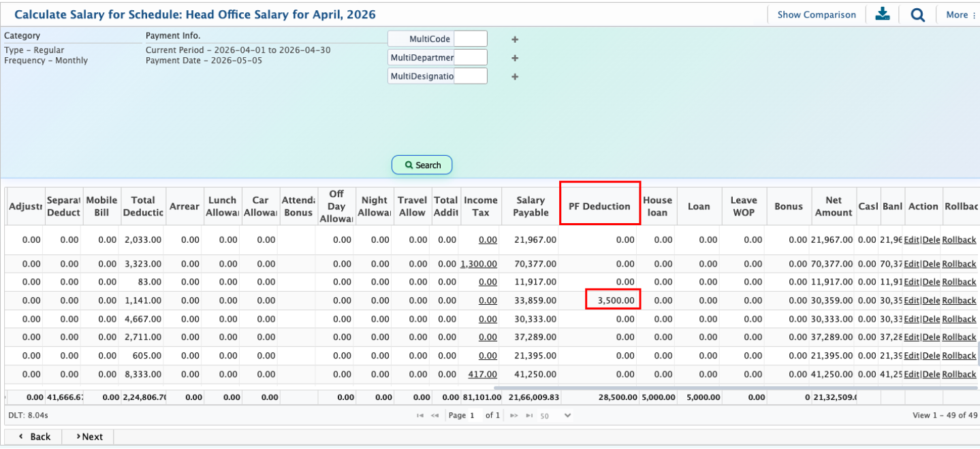Click Rollback link in the first row

point(959,239)
